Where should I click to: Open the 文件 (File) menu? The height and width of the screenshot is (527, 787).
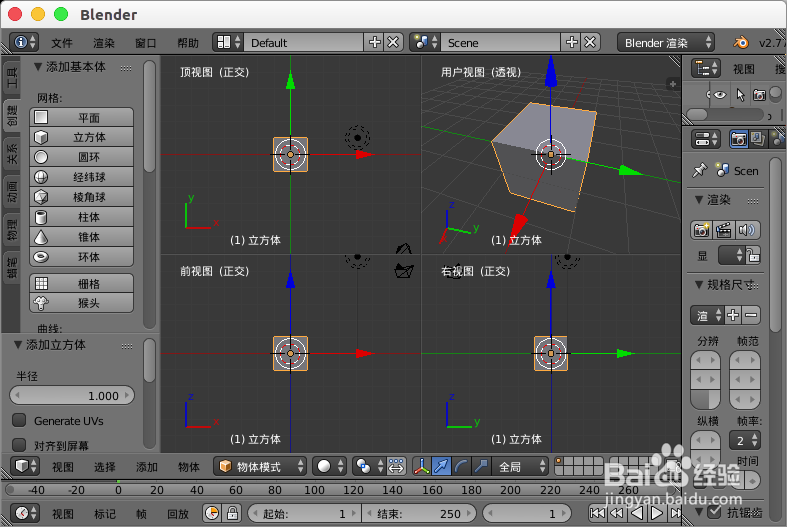62,43
